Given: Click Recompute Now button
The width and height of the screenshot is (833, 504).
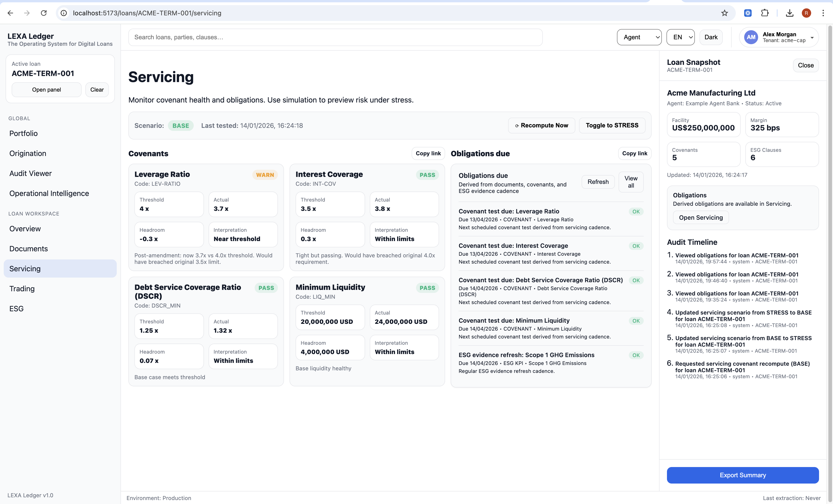Looking at the screenshot, I should click(541, 125).
